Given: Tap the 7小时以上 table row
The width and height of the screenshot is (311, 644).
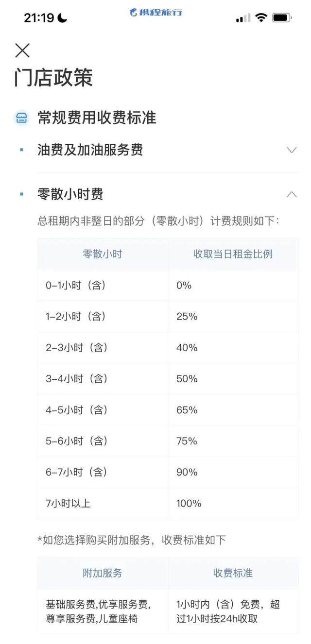Looking at the screenshot, I should coord(168,503).
